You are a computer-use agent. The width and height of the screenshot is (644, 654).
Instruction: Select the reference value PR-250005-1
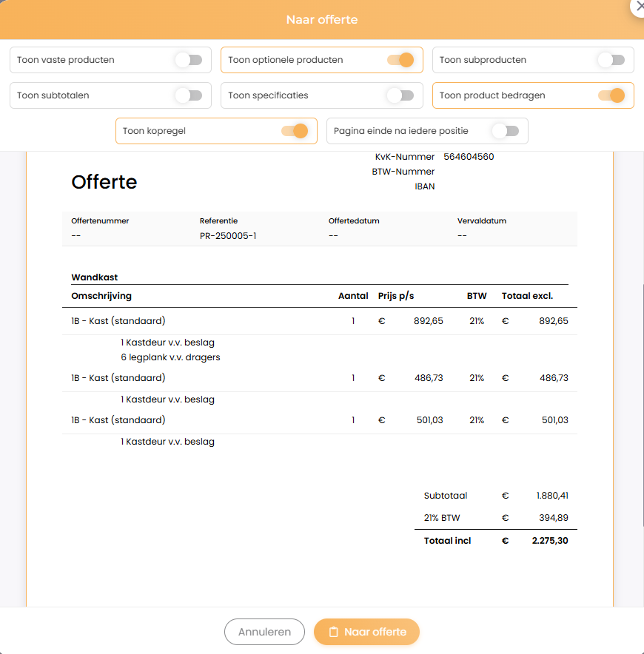[x=228, y=236]
